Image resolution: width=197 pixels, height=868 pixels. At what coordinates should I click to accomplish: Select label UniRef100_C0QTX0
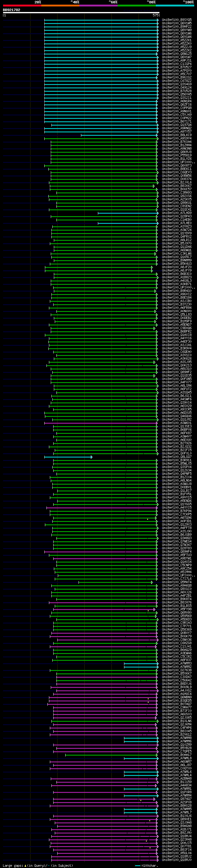[177, 768]
